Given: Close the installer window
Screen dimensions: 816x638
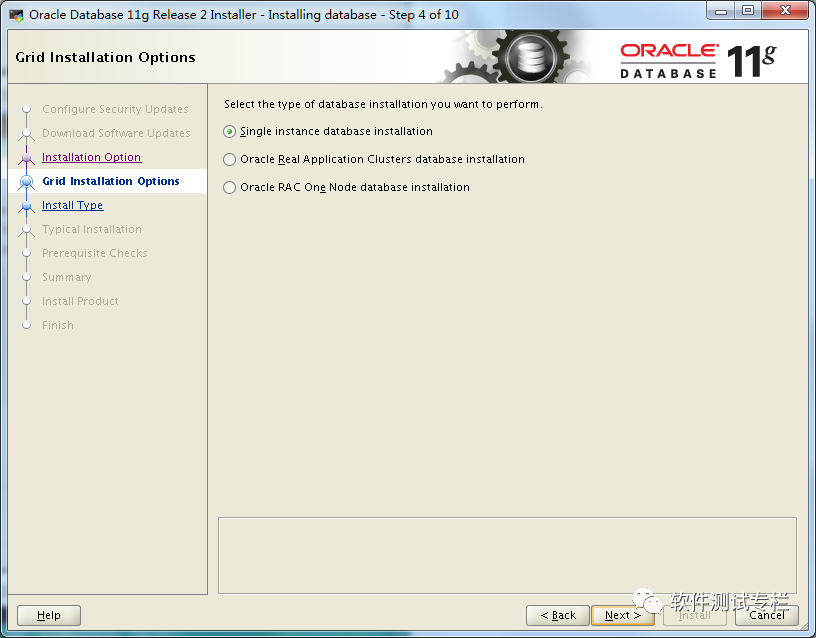Looking at the screenshot, I should click(x=786, y=11).
